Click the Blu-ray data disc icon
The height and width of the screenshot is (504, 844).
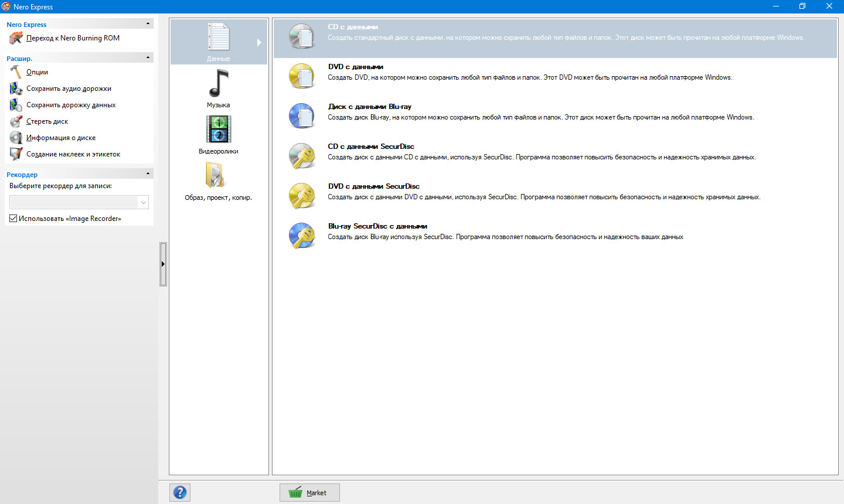pos(302,116)
